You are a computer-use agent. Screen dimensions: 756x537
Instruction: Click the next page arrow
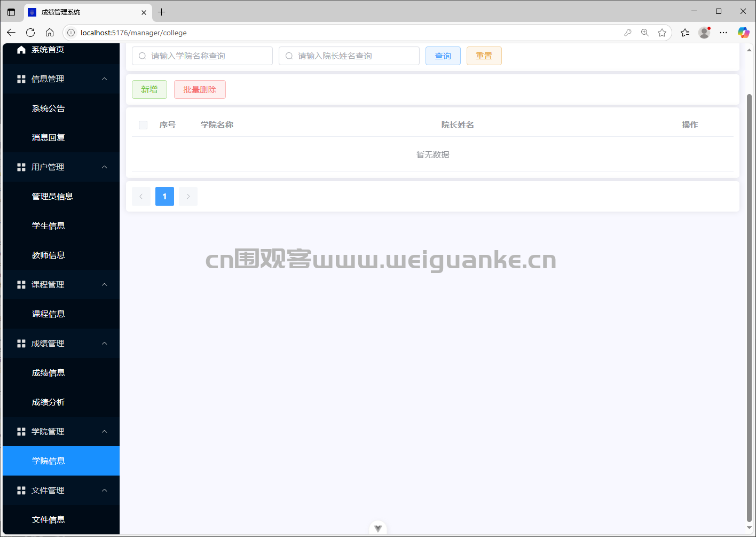click(188, 197)
